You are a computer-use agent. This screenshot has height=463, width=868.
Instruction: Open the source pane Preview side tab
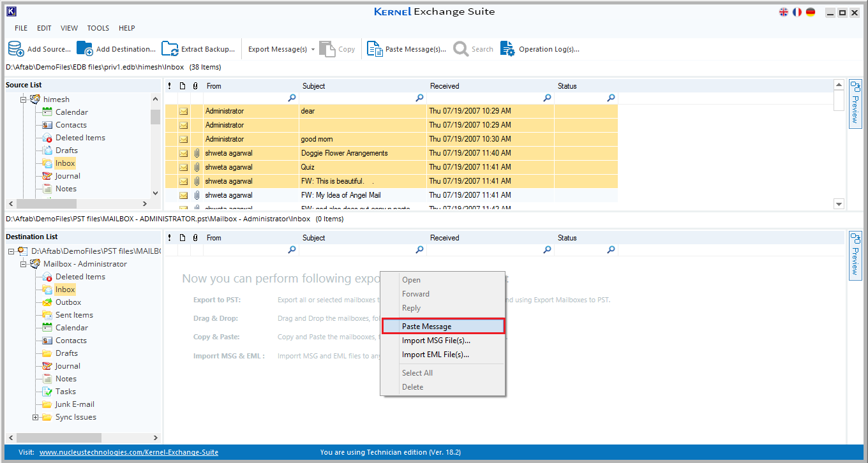(x=855, y=103)
